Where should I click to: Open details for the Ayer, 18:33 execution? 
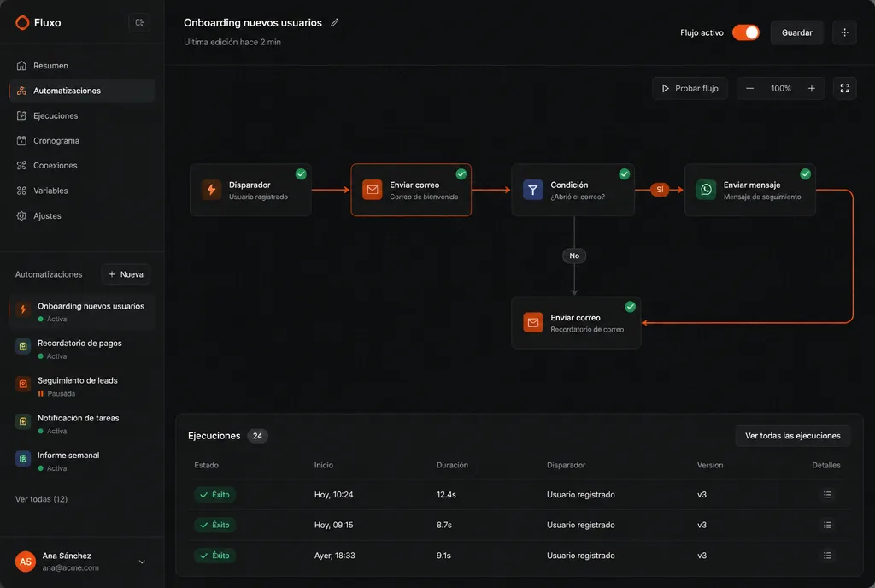(x=827, y=556)
